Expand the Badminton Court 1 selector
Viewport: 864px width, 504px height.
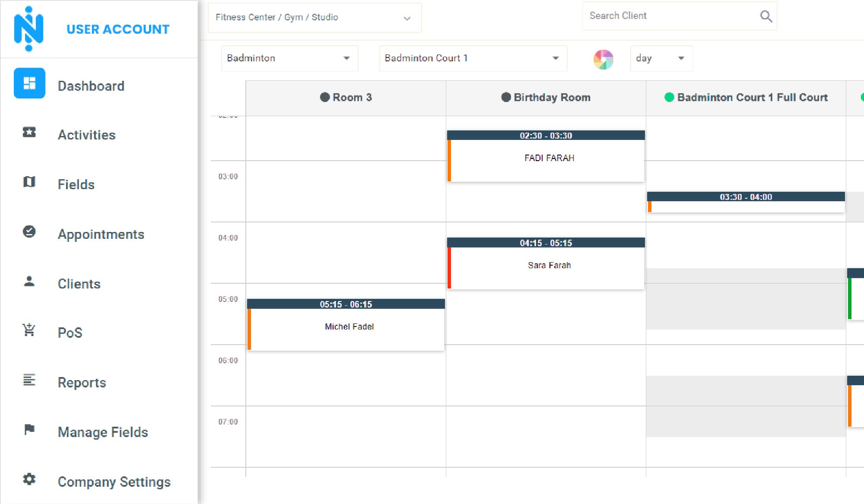[473, 58]
